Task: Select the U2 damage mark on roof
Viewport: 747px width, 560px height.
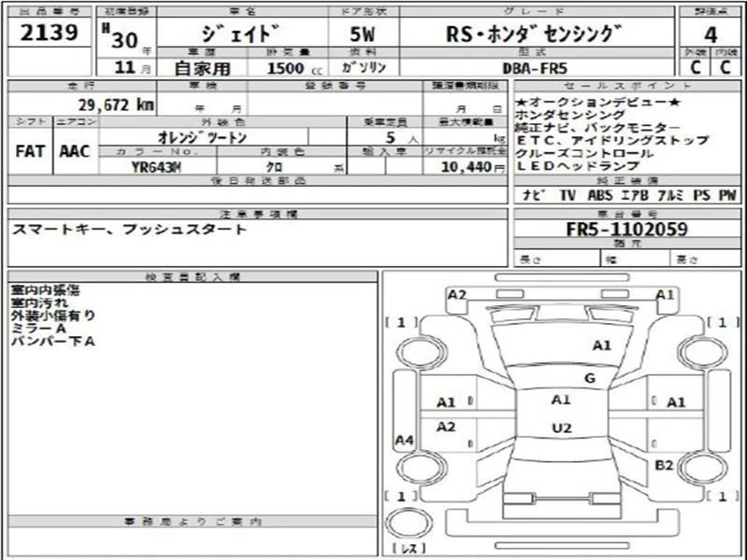Action: click(561, 427)
